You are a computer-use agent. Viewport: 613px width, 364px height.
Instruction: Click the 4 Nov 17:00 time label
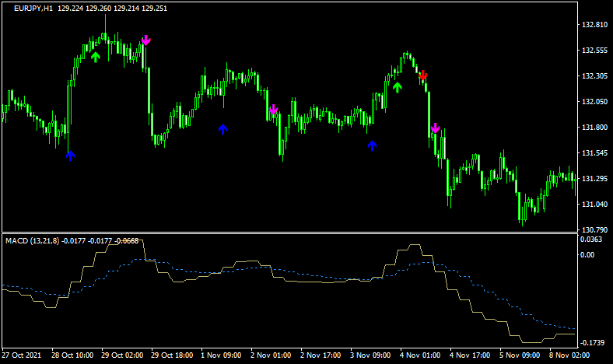click(x=470, y=355)
